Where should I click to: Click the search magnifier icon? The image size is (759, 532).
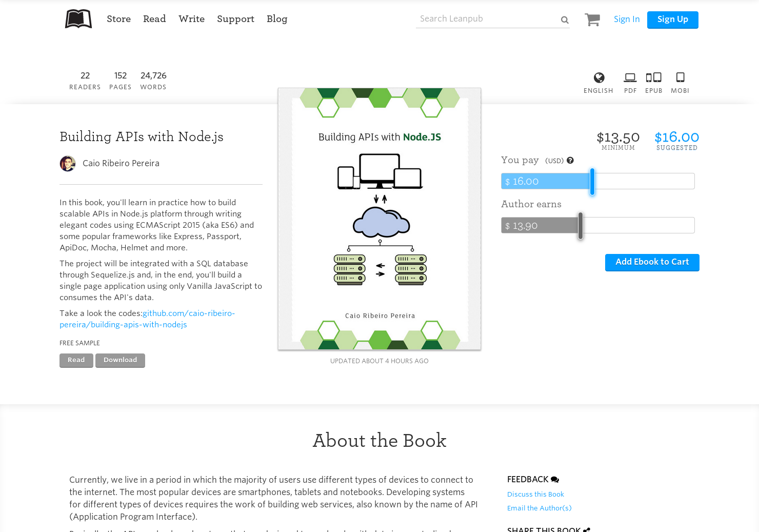point(564,20)
